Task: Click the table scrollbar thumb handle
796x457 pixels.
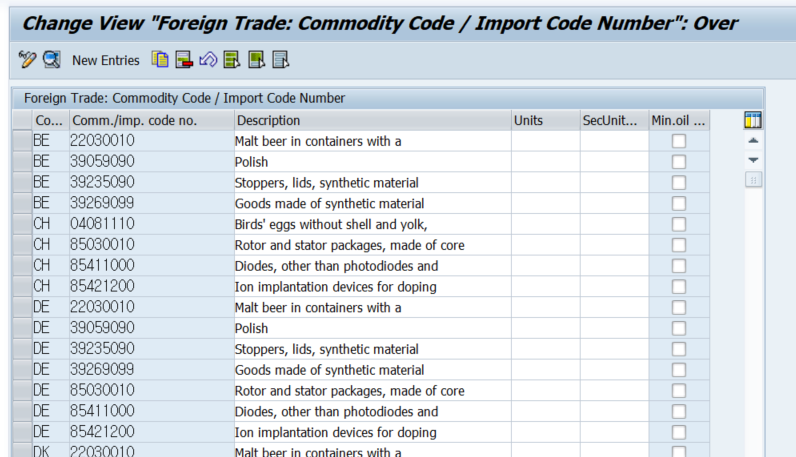Action: click(x=753, y=180)
